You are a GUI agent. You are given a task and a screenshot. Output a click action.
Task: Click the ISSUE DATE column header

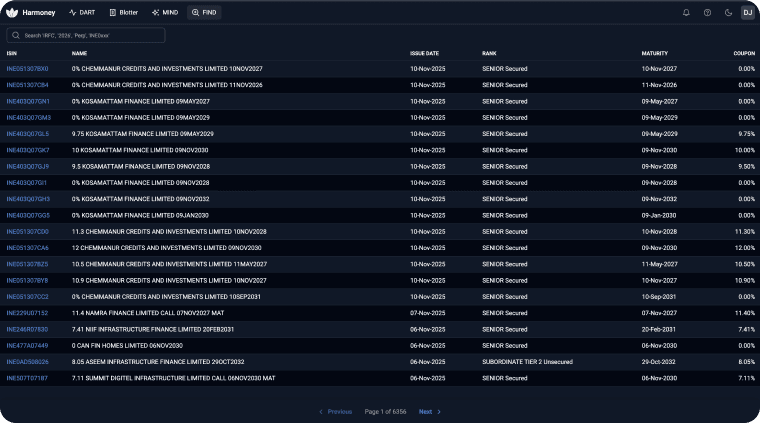(x=424, y=53)
